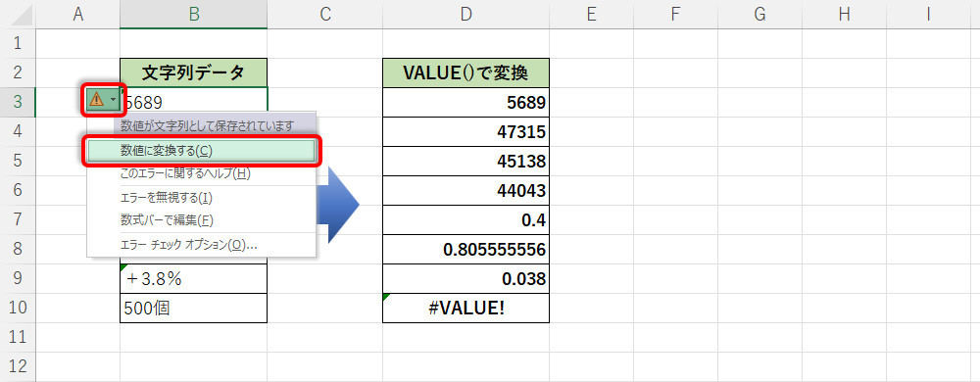The width and height of the screenshot is (980, 382).
Task: Select column B header
Action: (x=194, y=15)
